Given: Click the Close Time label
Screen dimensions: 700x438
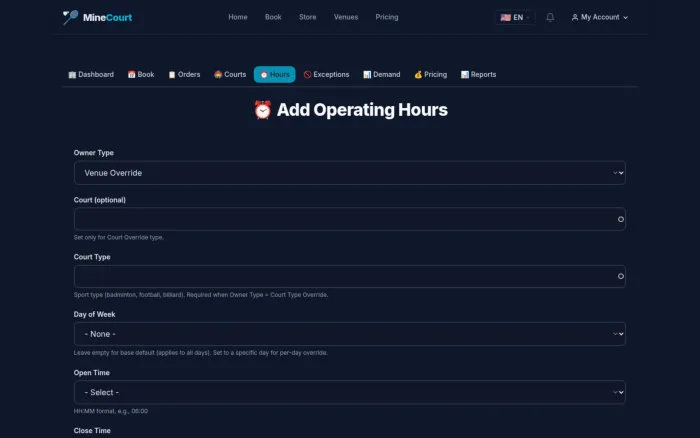Looking at the screenshot, I should point(92,430).
